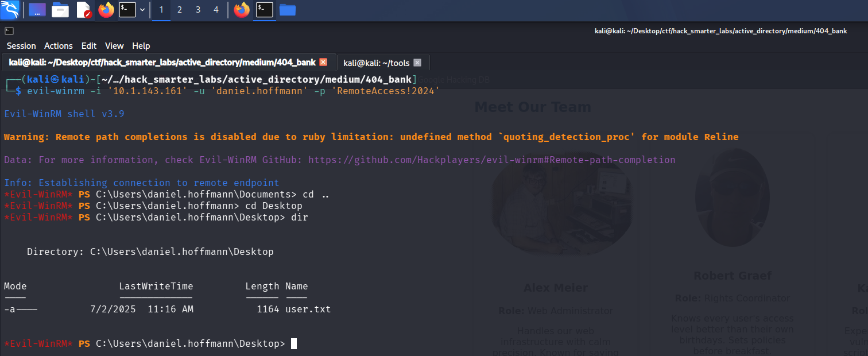The width and height of the screenshot is (868, 356).
Task: Launch the text editor from panel
Action: point(84,10)
